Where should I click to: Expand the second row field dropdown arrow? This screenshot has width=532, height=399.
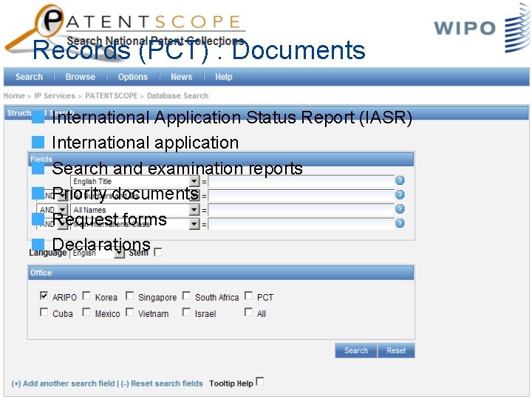coord(194,195)
